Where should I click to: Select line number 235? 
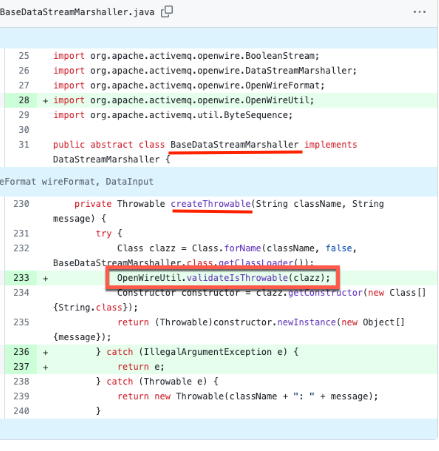coord(21,322)
